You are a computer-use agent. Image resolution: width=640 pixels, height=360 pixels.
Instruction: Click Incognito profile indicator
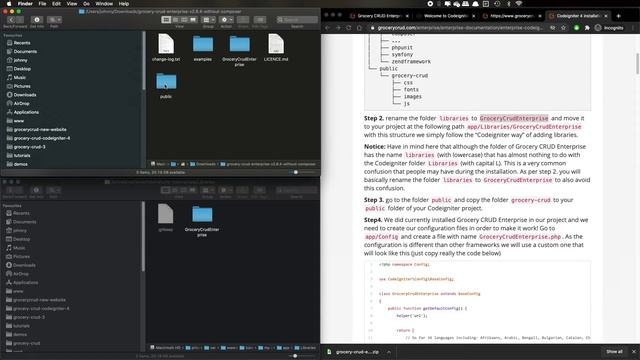(x=609, y=28)
